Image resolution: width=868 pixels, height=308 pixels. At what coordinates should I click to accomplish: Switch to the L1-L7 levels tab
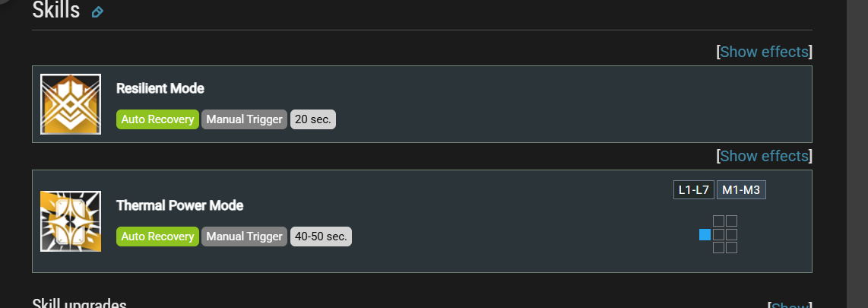click(x=694, y=190)
